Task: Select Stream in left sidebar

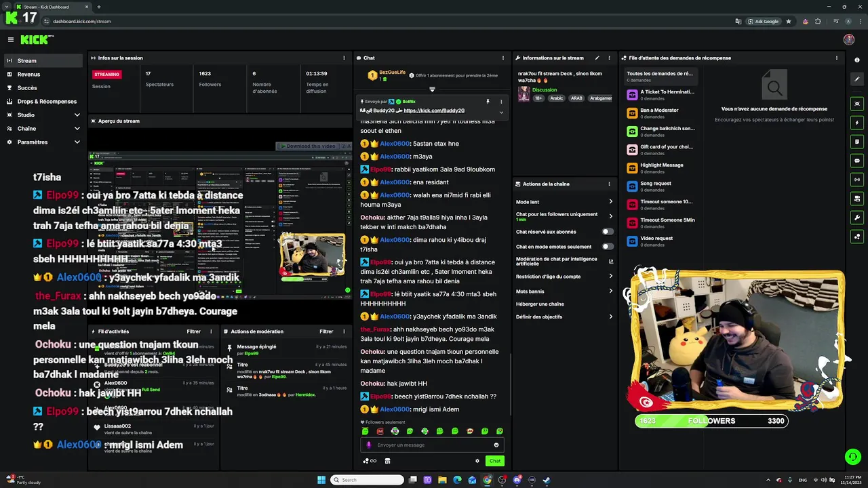Action: [43, 60]
